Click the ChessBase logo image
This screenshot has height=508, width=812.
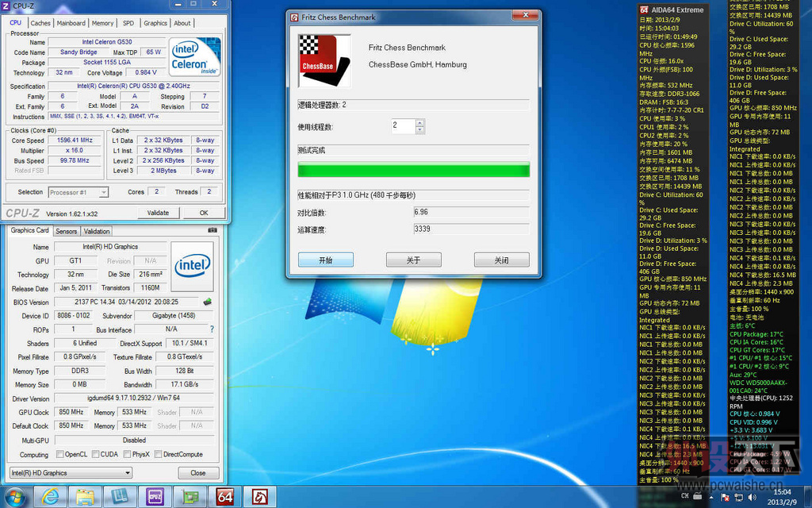pos(324,60)
